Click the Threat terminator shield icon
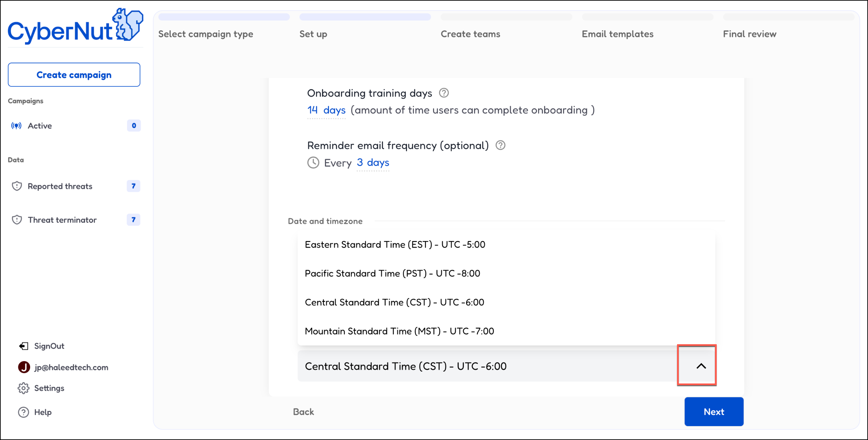Viewport: 868px width, 440px height. click(x=17, y=220)
